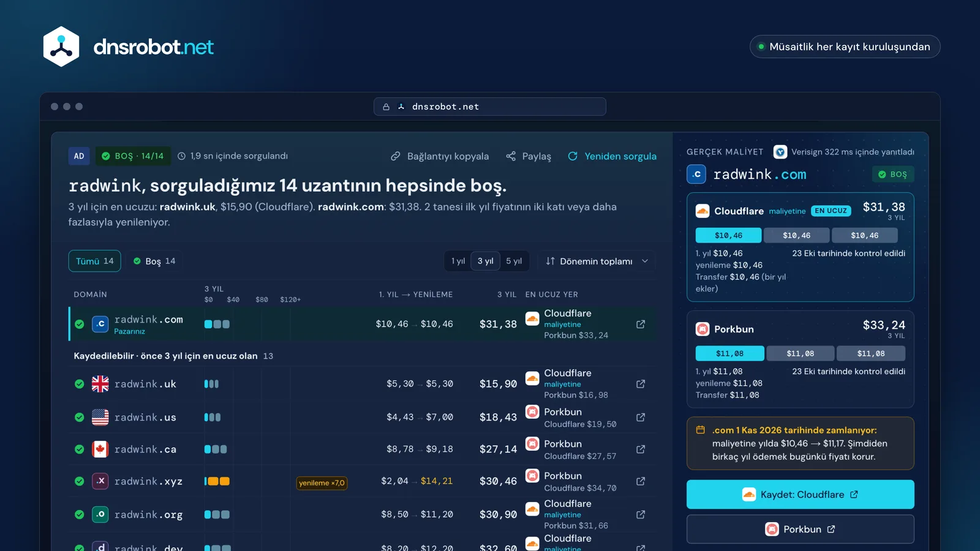Click the Verisign icon in the cost panel
The image size is (980, 551).
pos(780,152)
